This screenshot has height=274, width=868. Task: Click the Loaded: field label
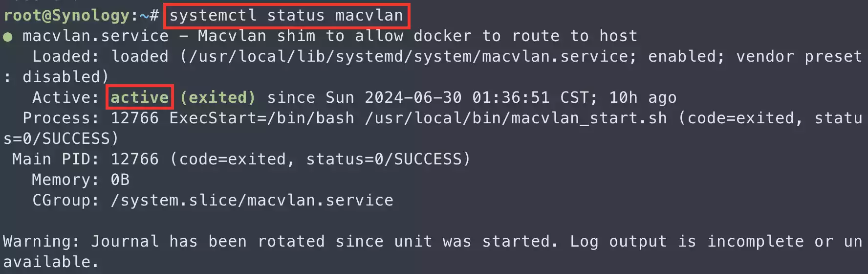65,57
